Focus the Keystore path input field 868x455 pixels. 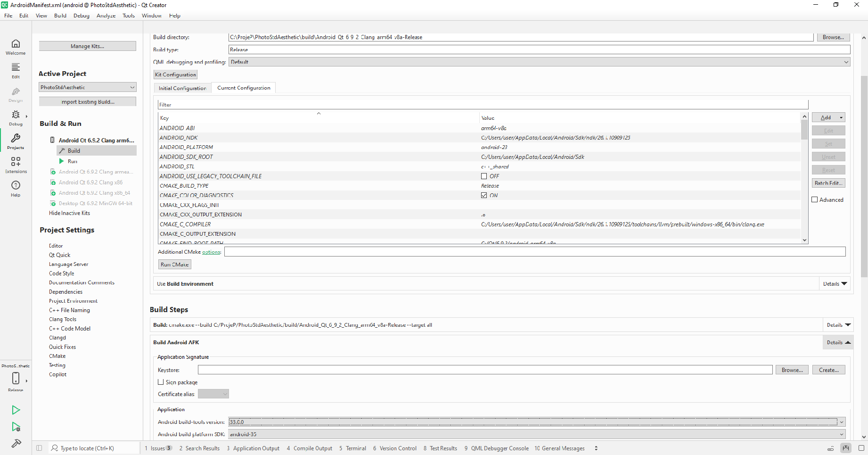485,370
